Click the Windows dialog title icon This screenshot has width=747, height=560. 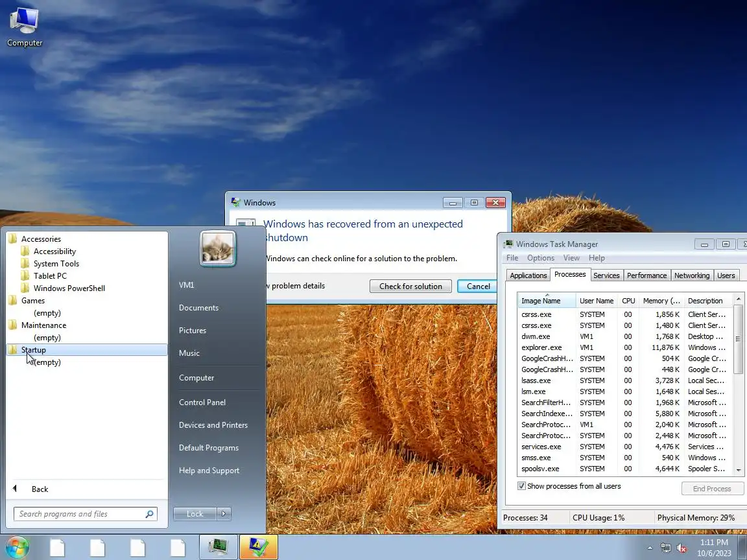[236, 202]
